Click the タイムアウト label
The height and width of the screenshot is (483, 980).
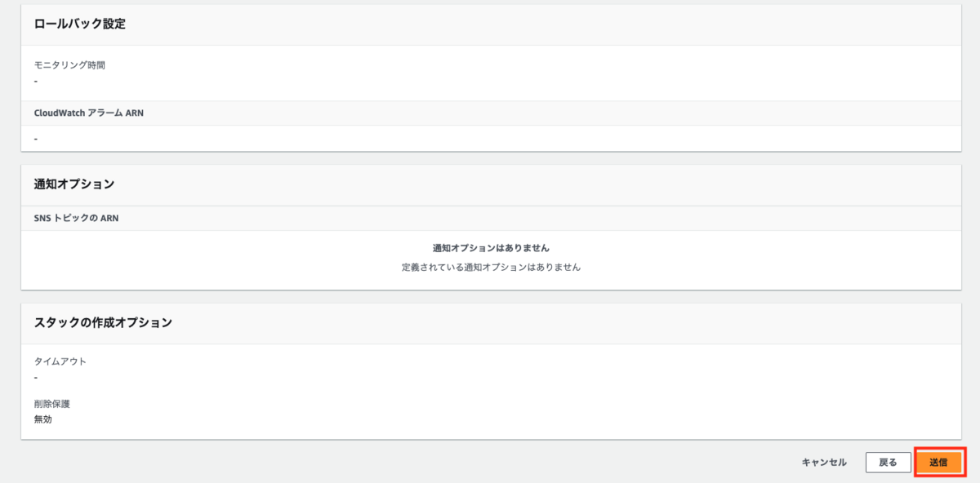(60, 361)
